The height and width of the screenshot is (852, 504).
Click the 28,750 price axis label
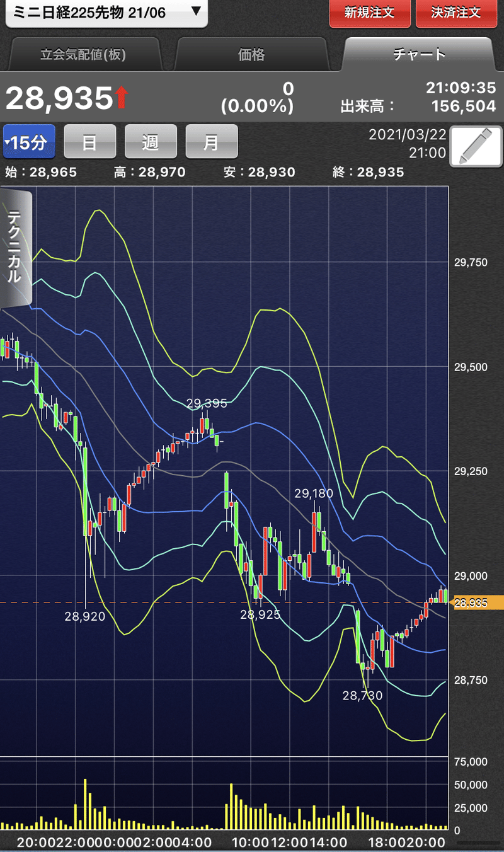pos(471,681)
